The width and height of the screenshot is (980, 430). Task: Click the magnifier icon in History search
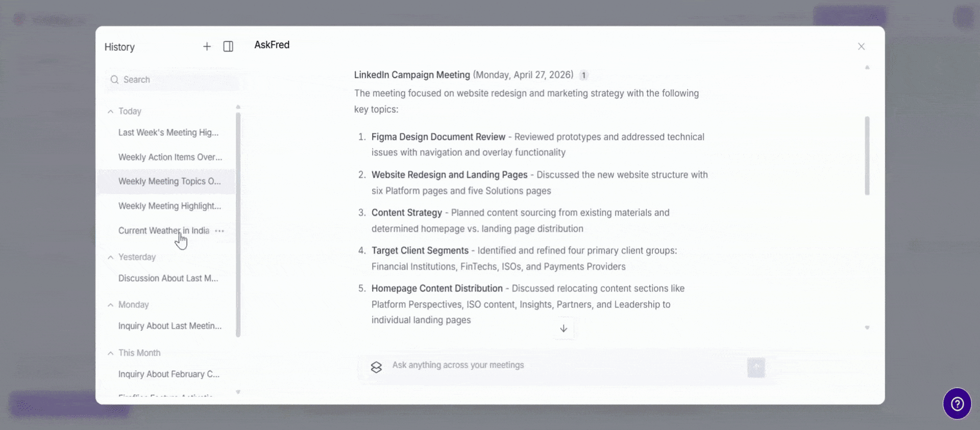point(114,80)
